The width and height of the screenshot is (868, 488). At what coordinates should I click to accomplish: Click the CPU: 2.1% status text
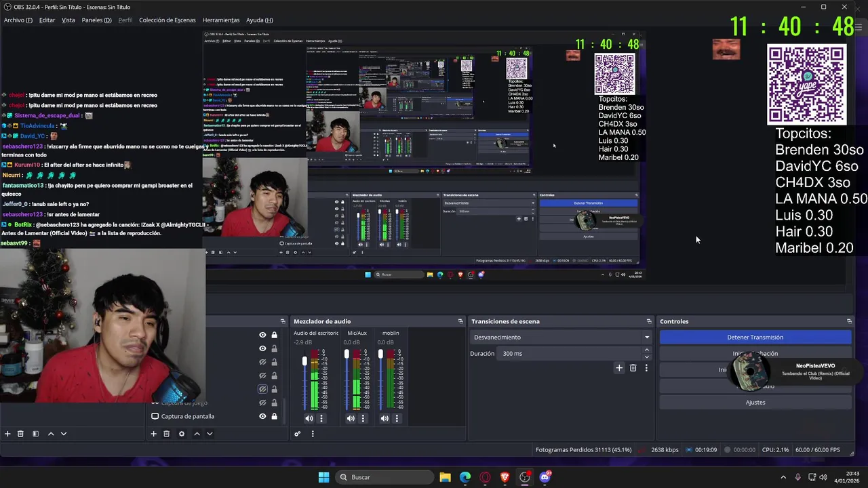(x=775, y=449)
